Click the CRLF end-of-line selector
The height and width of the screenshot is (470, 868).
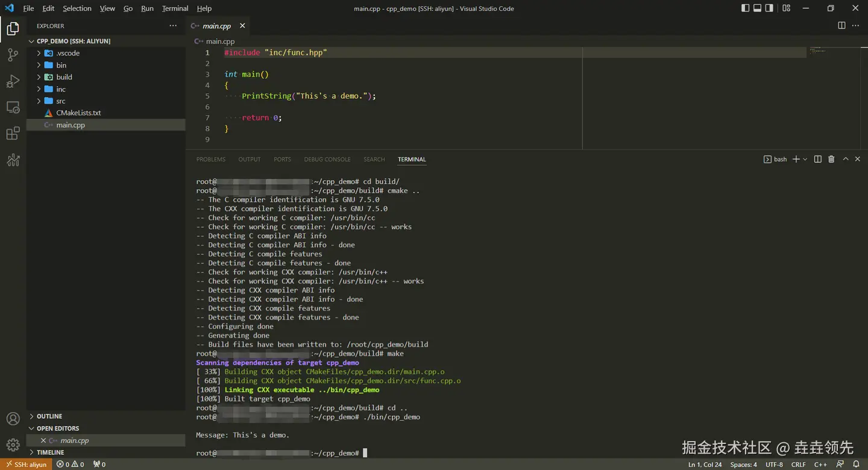tap(798, 465)
